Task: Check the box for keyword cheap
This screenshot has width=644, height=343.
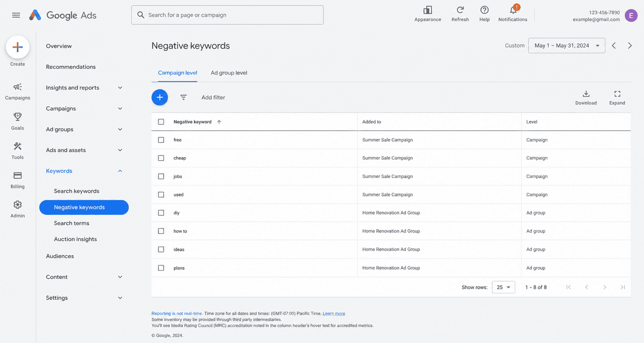Action: click(161, 158)
